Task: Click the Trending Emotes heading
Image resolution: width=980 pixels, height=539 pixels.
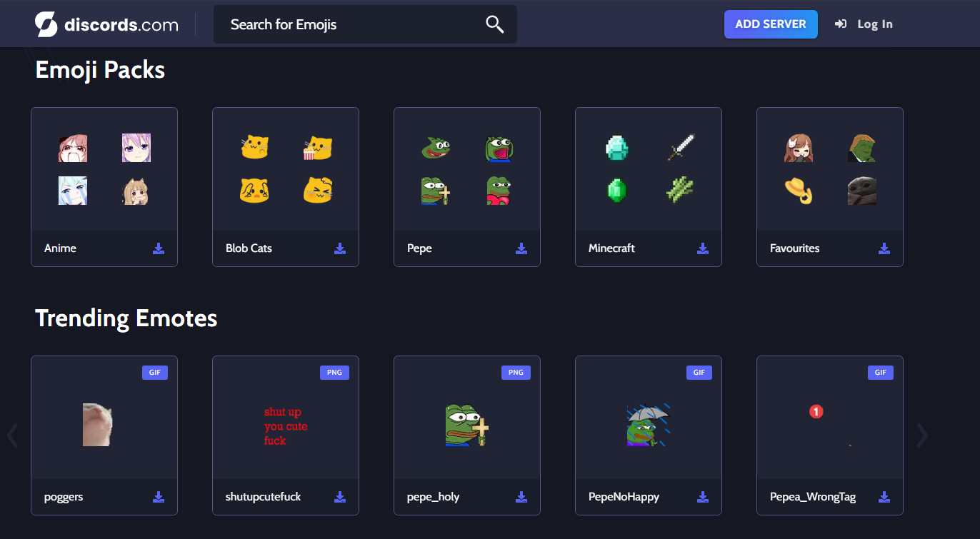Action: [126, 318]
